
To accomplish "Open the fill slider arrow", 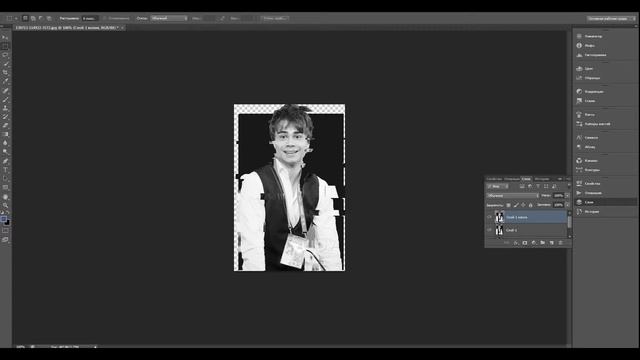I will point(567,205).
